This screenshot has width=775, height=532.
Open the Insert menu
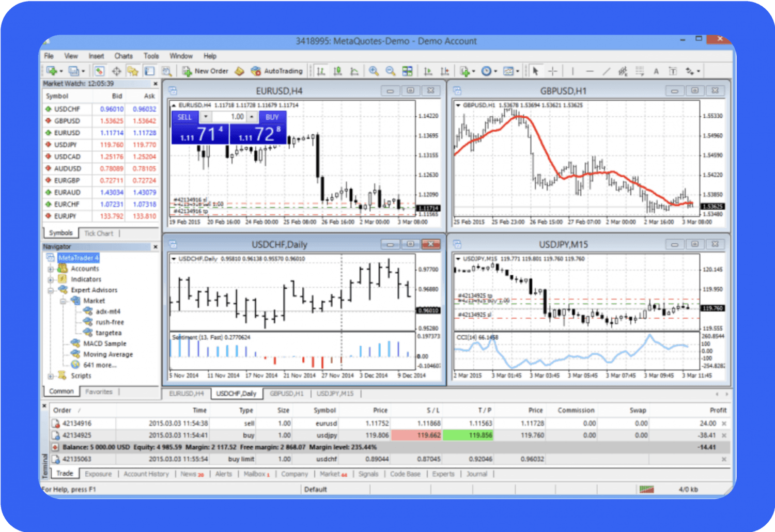pos(96,56)
